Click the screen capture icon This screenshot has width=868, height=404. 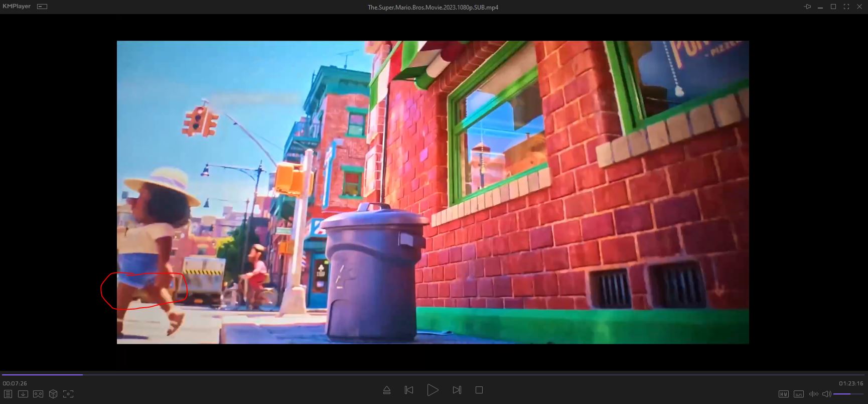[68, 394]
